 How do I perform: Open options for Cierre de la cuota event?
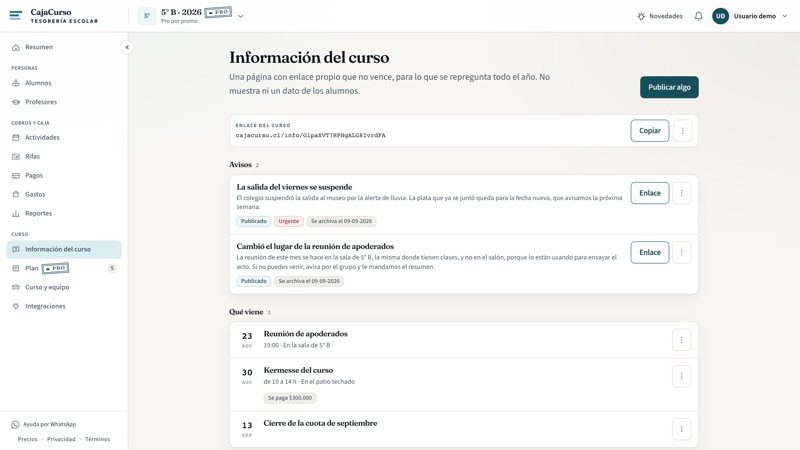(x=681, y=429)
